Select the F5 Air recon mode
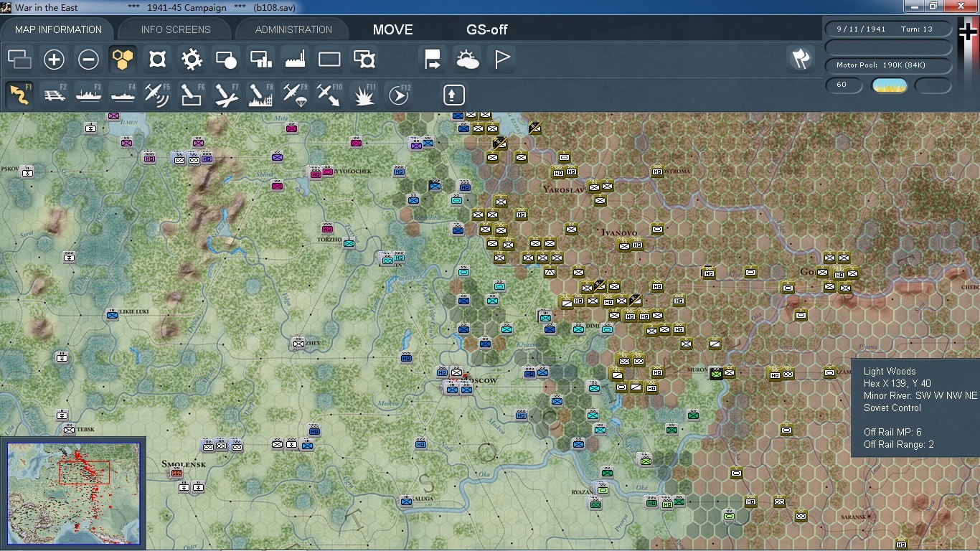The height and width of the screenshot is (551, 980). point(157,95)
